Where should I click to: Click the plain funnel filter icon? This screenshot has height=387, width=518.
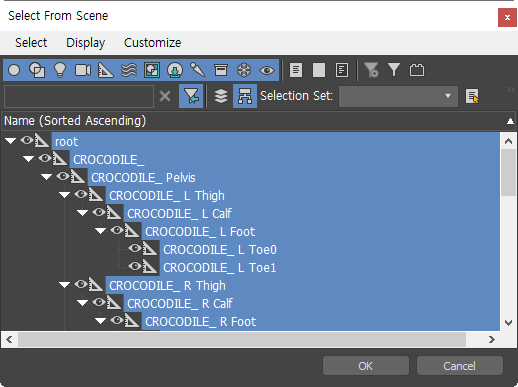point(394,70)
